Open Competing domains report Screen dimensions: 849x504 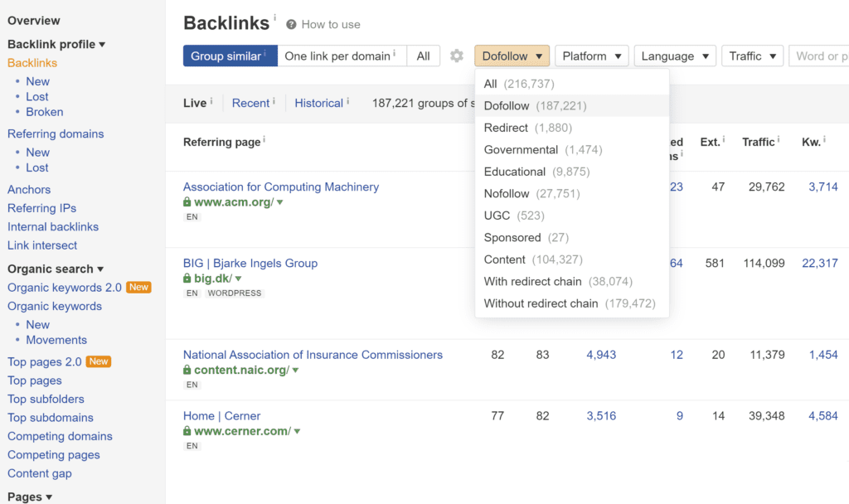tap(60, 436)
